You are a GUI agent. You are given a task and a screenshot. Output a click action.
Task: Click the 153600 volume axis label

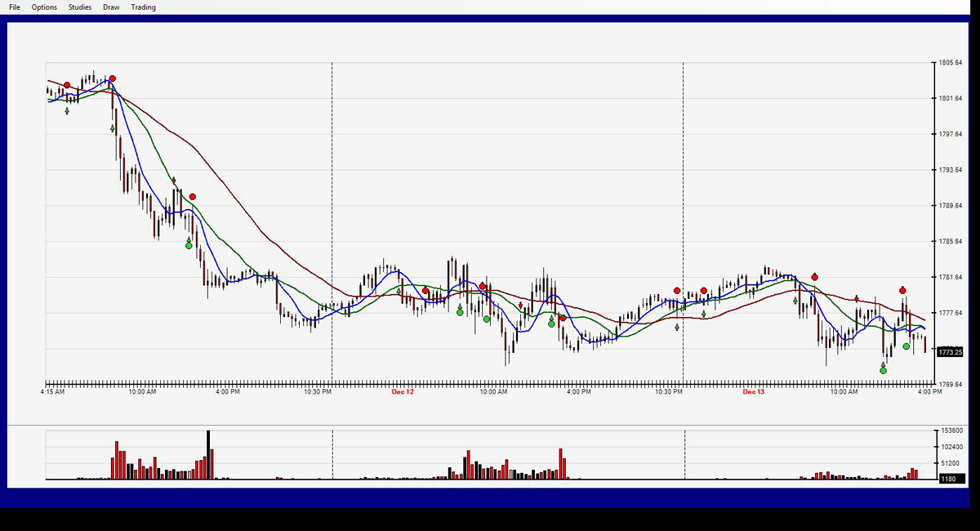(x=951, y=431)
